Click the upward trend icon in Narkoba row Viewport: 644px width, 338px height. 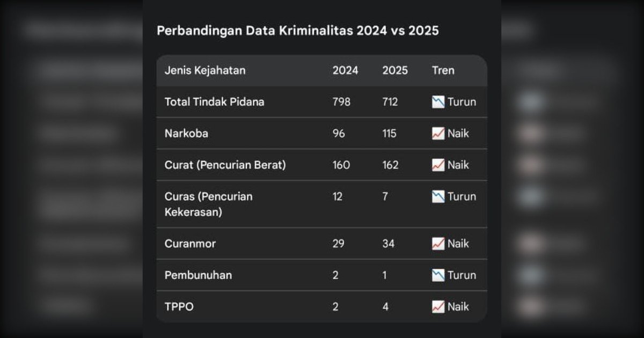point(438,134)
